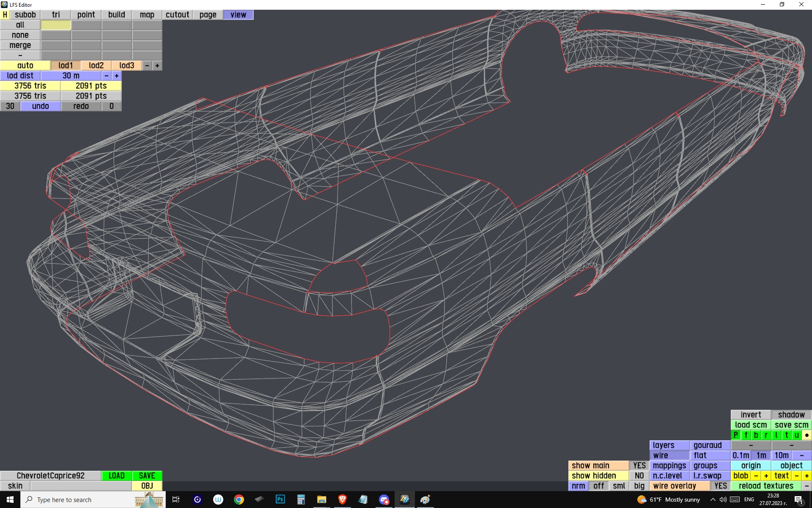Click the green SAVE button
Screen dimensions: 812x508
(x=147, y=476)
